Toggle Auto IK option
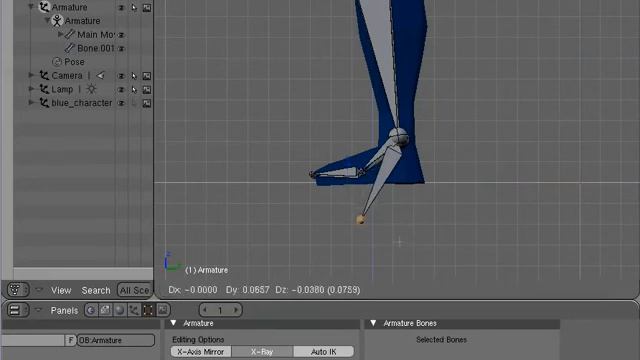Image resolution: width=640 pixels, height=360 pixels. (x=324, y=351)
